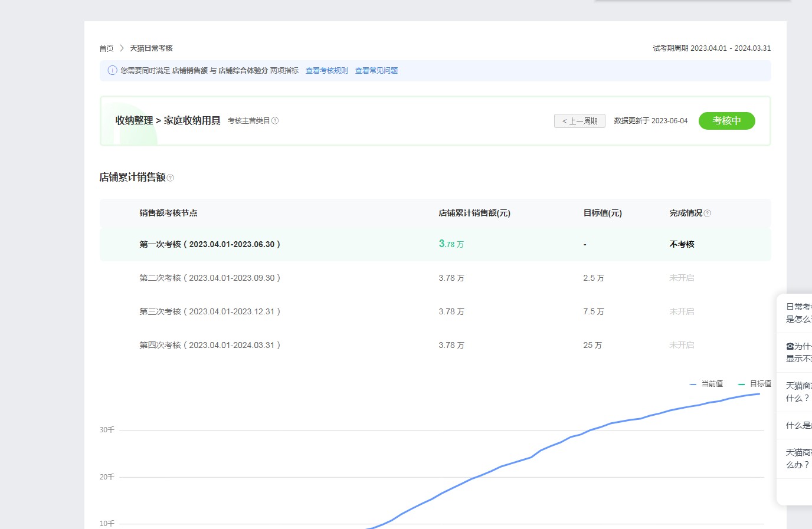Click the 2.5 万 target value
The height and width of the screenshot is (529, 812).
click(x=594, y=278)
